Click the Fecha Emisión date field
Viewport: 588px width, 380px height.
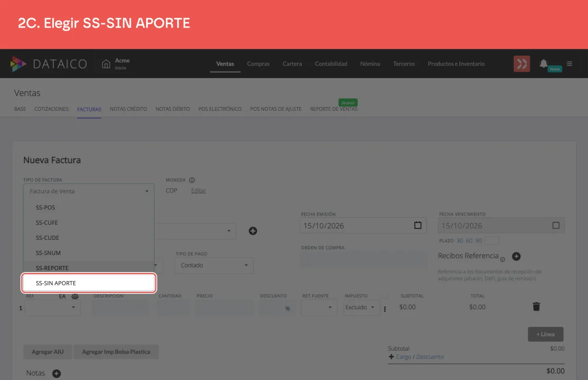click(x=363, y=226)
